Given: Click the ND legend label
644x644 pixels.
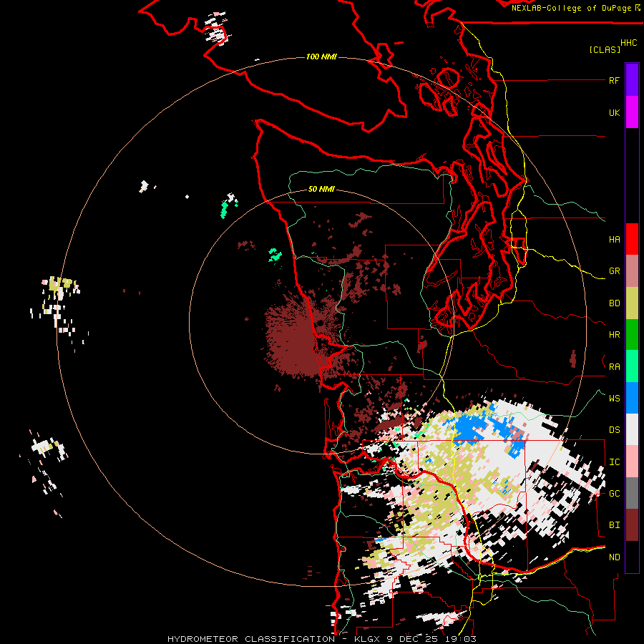Looking at the screenshot, I should [614, 557].
